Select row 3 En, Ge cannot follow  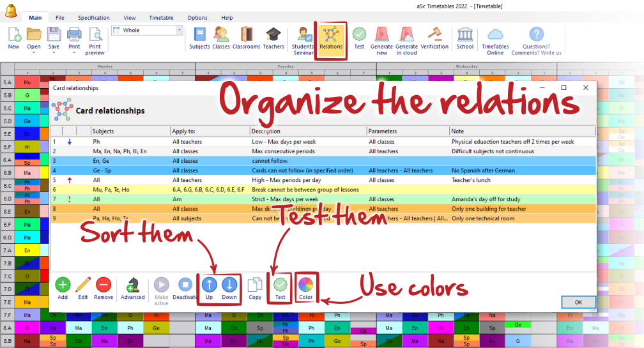pyautogui.click(x=323, y=161)
